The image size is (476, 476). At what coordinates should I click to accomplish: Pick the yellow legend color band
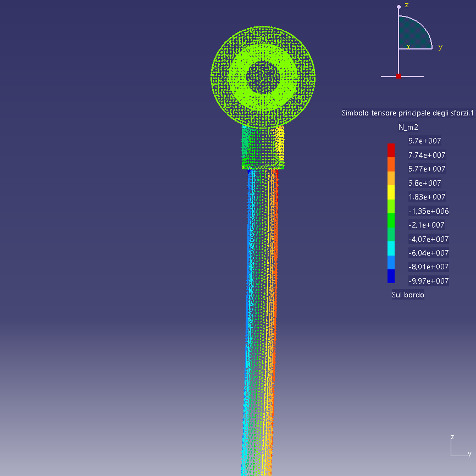click(391, 192)
